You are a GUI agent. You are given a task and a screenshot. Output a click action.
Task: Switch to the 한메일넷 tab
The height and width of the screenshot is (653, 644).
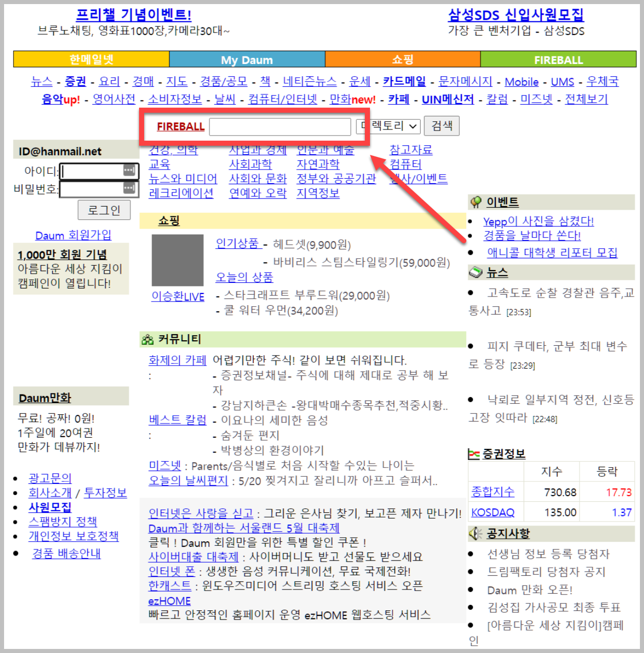pos(91,59)
